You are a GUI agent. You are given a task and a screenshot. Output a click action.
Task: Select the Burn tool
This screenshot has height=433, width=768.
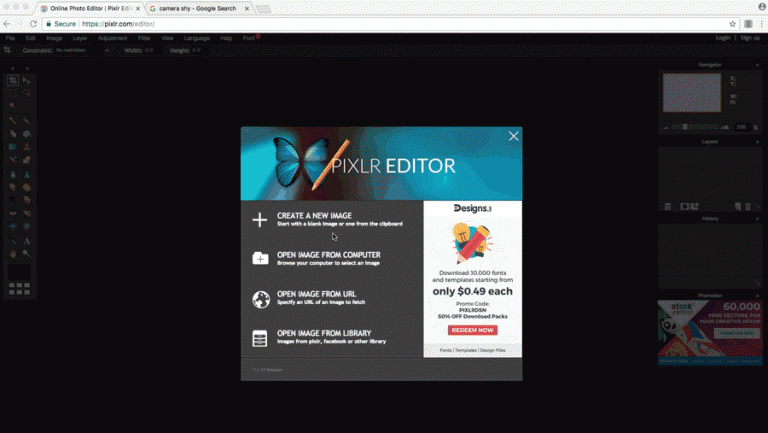pos(26,200)
